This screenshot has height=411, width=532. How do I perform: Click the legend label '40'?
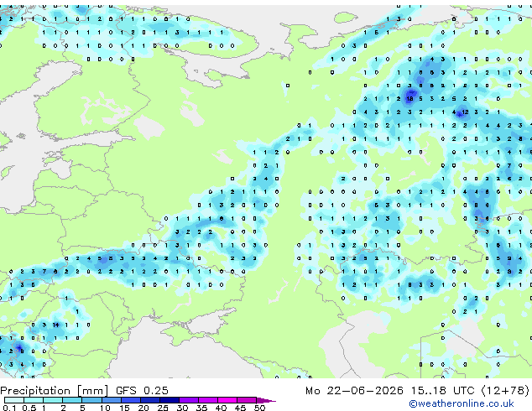[x=222, y=408]
